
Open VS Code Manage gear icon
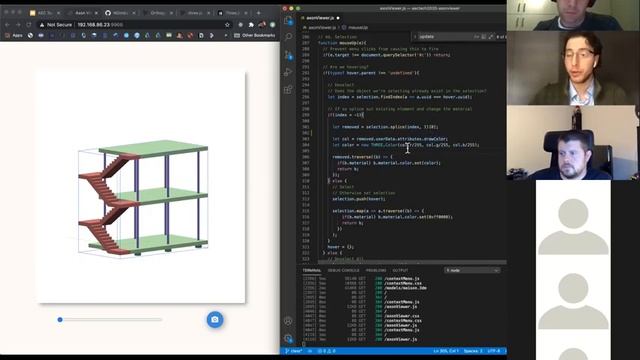[288, 338]
